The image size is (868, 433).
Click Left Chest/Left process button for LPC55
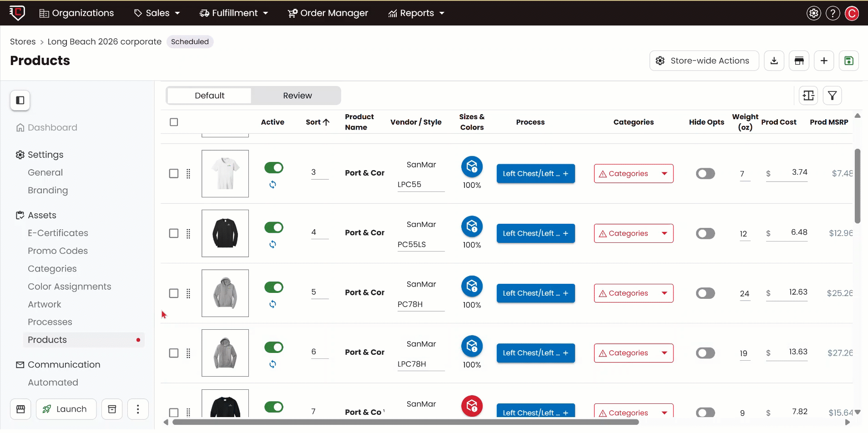tap(536, 174)
